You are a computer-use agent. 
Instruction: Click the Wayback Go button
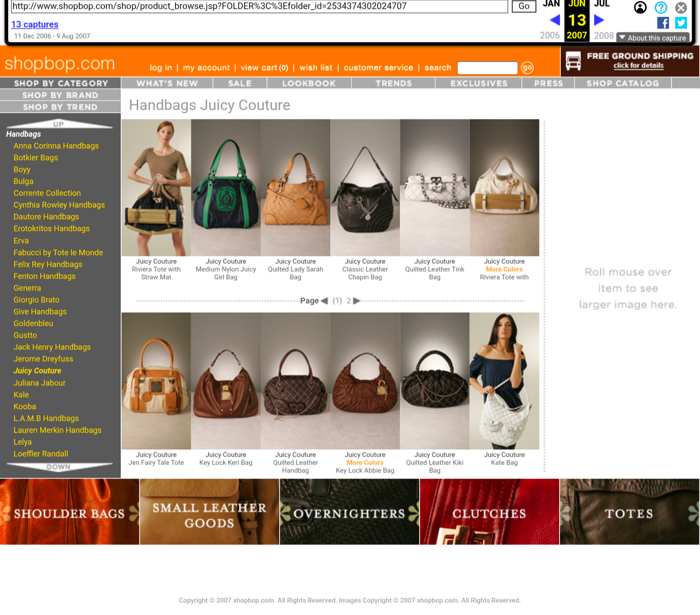[524, 6]
